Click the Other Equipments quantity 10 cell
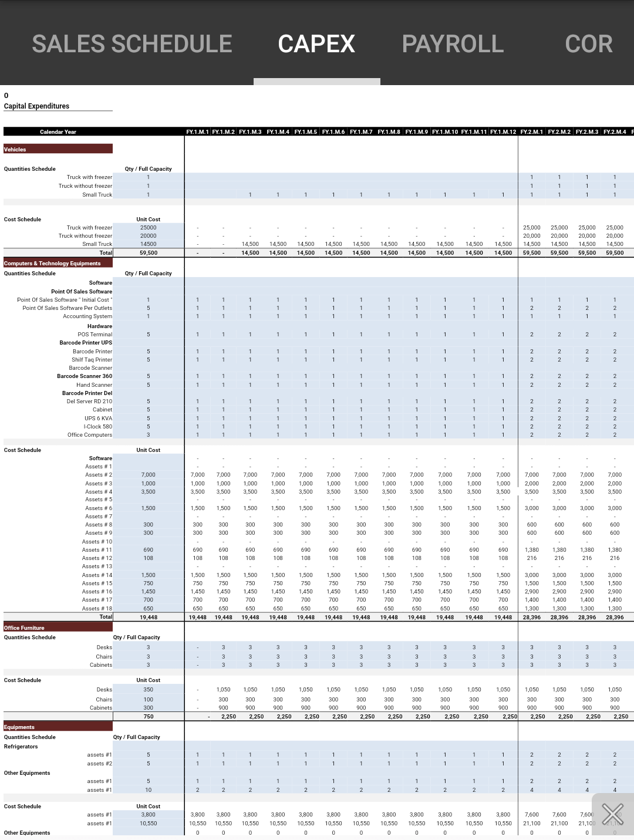This screenshot has width=634, height=840. pyautogui.click(x=149, y=790)
